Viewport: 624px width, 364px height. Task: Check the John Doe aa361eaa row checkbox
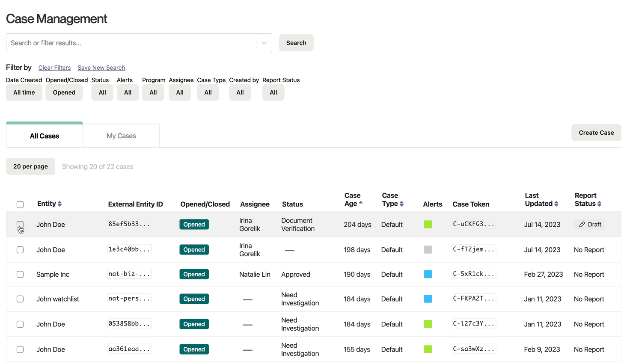tap(20, 349)
